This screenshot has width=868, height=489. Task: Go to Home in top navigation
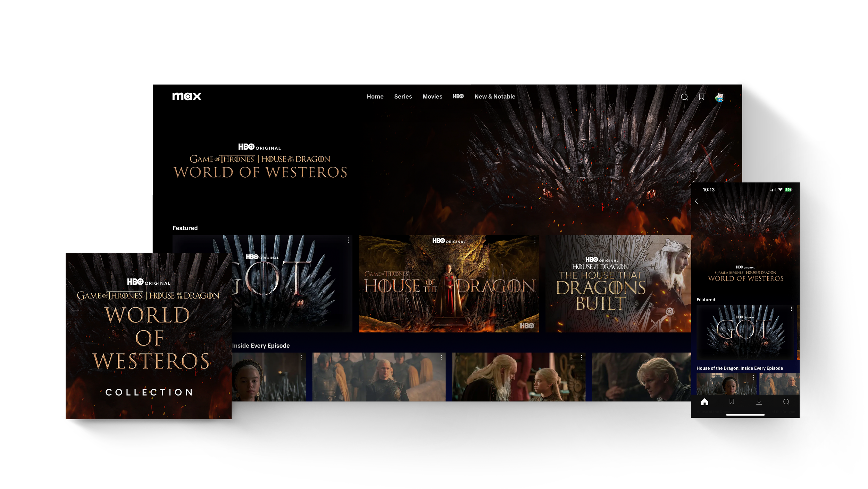click(375, 97)
